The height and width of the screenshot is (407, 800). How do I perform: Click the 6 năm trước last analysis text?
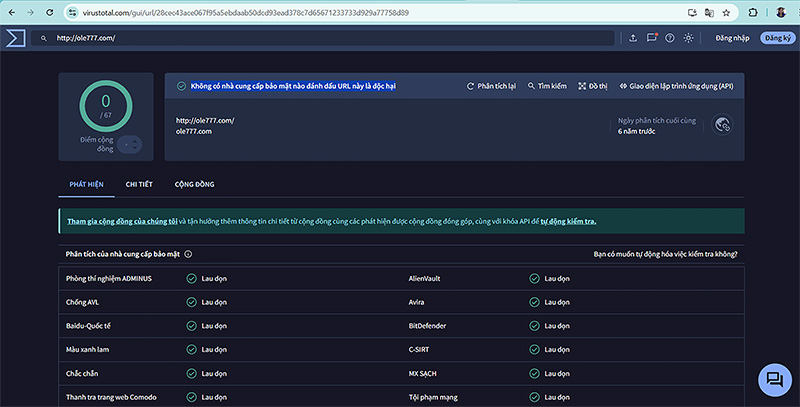[636, 131]
